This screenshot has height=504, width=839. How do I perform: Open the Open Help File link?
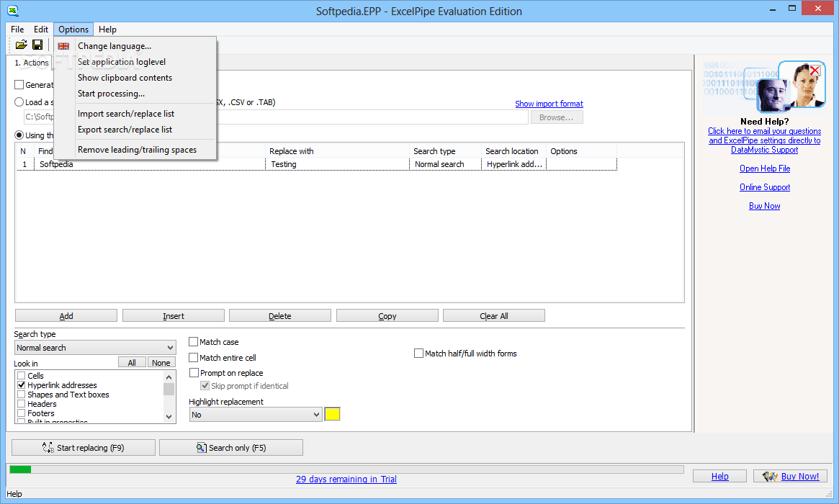coord(765,168)
